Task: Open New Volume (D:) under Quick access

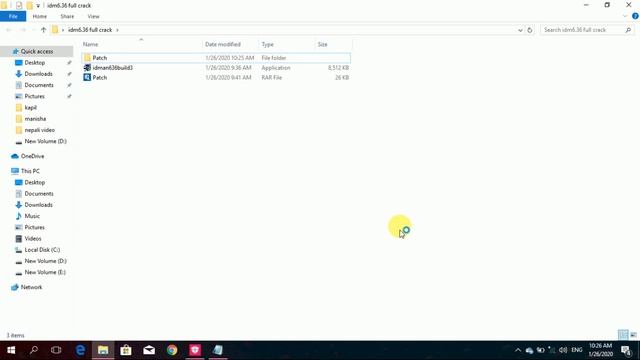Action: click(x=45, y=141)
